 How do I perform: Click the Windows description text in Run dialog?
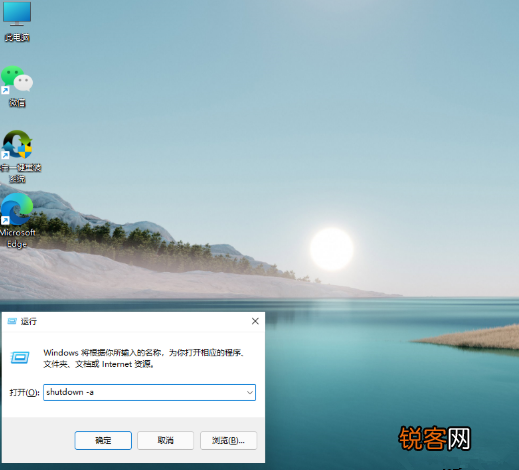click(144, 358)
